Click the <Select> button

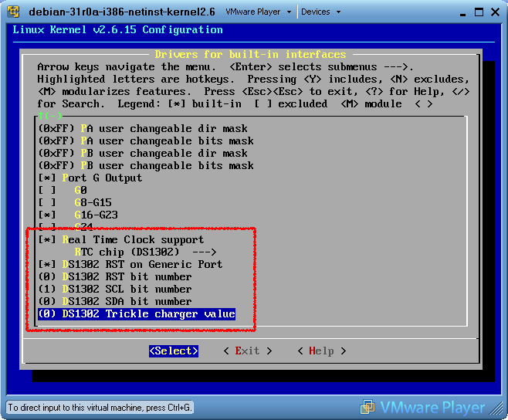(174, 351)
